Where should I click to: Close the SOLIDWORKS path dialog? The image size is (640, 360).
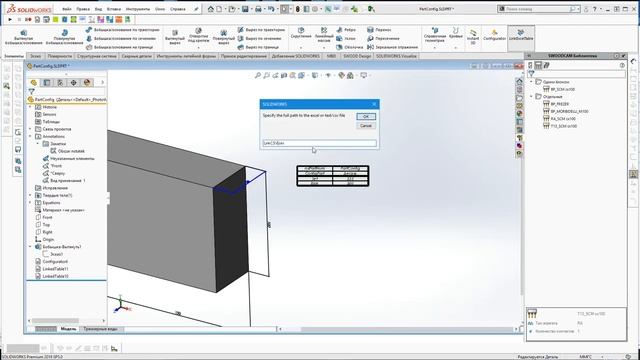(374, 104)
